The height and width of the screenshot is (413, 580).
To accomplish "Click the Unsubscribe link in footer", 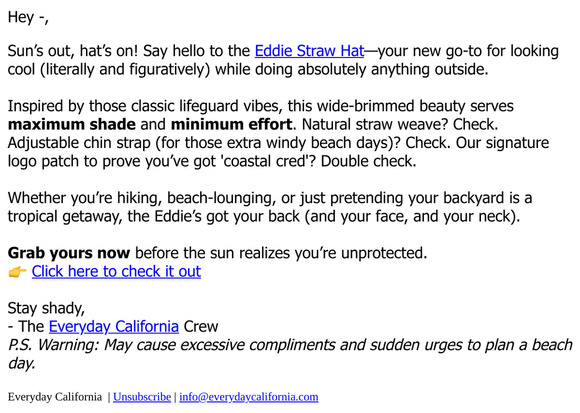I will click(142, 397).
